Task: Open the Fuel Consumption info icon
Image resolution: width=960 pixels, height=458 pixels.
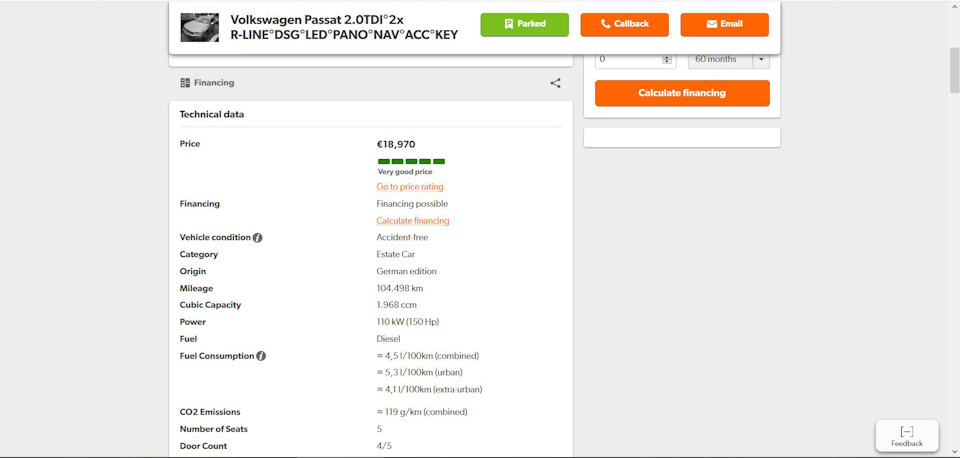Action: pos(261,356)
